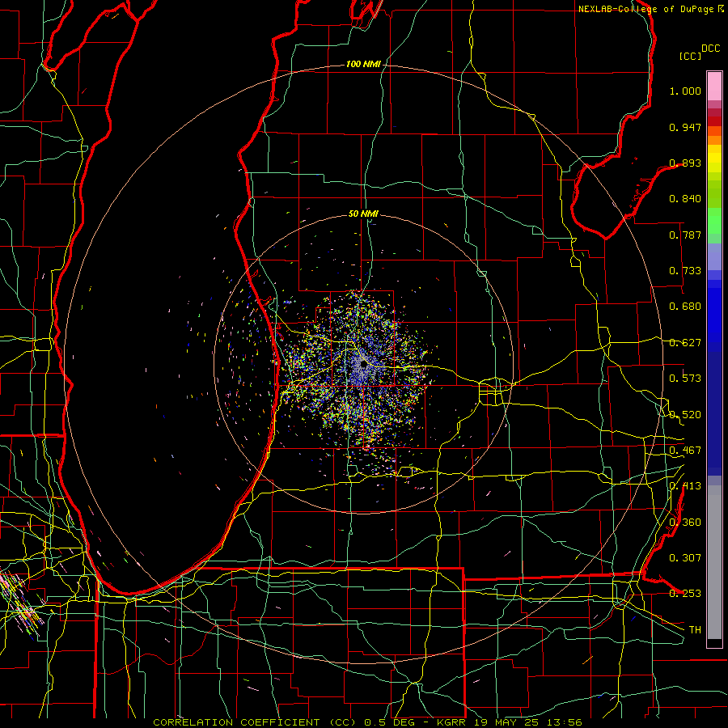Click the 0.733 legend value
Image resolution: width=728 pixels, height=728 pixels.
pos(685,271)
